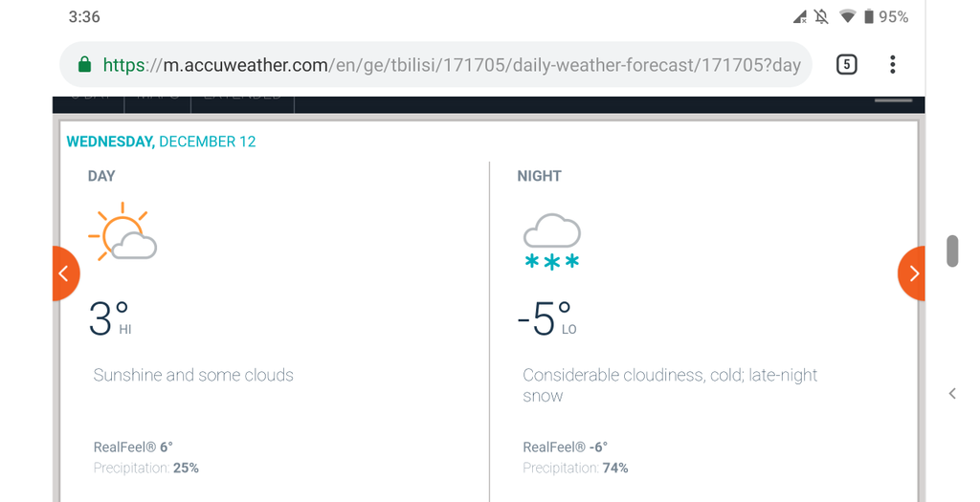This screenshot has width=980, height=502.
Task: Tap green padlock site security icon
Action: (x=85, y=64)
